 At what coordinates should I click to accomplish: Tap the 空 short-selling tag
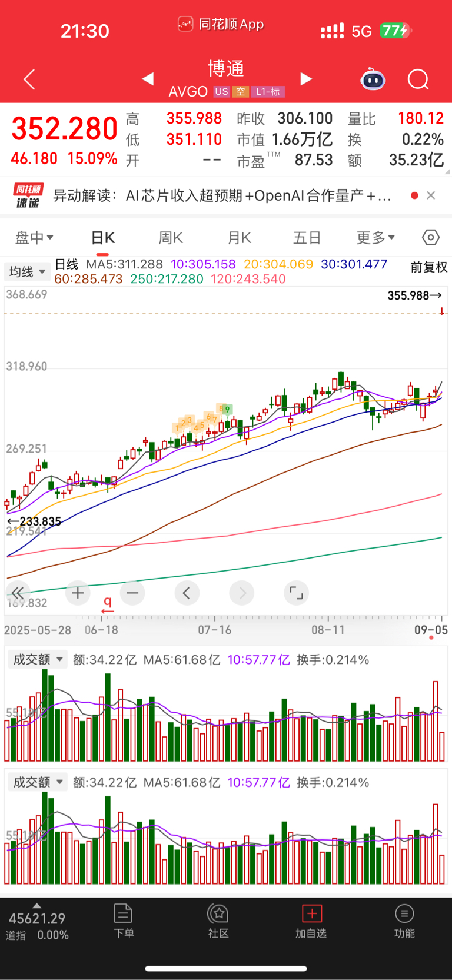point(240,91)
